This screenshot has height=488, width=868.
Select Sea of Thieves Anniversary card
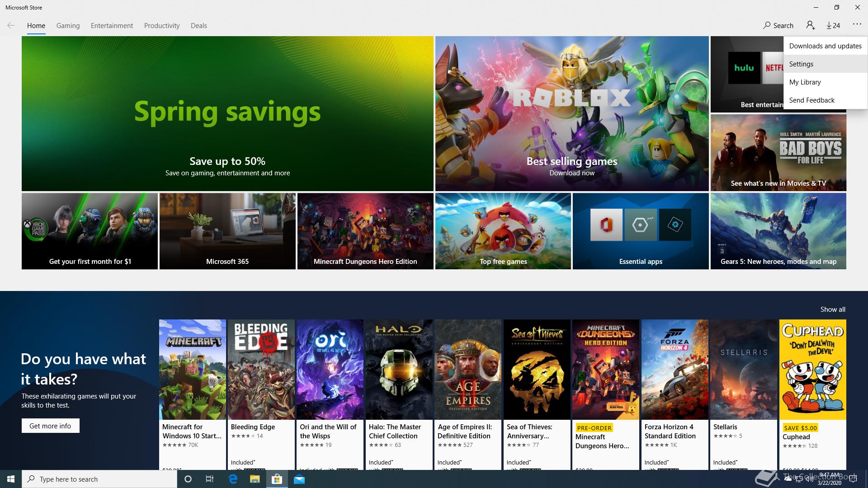pos(537,394)
